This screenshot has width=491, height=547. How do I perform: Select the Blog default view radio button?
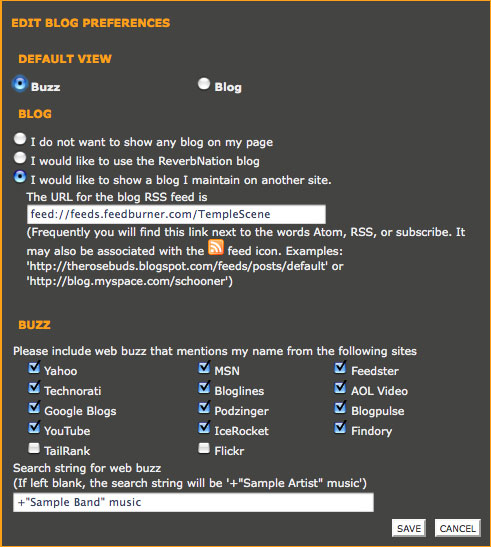(x=204, y=84)
